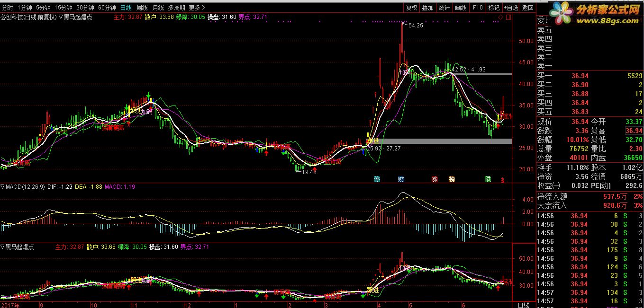Click the 19.46 low price label

click(x=308, y=172)
